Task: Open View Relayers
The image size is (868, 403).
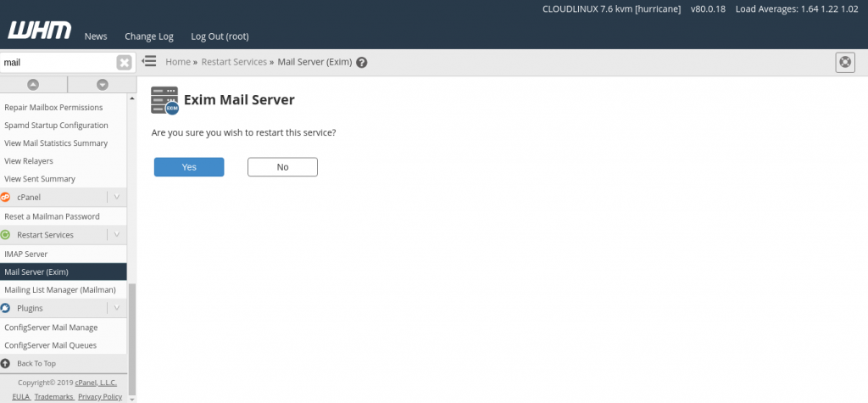Action: tap(29, 160)
